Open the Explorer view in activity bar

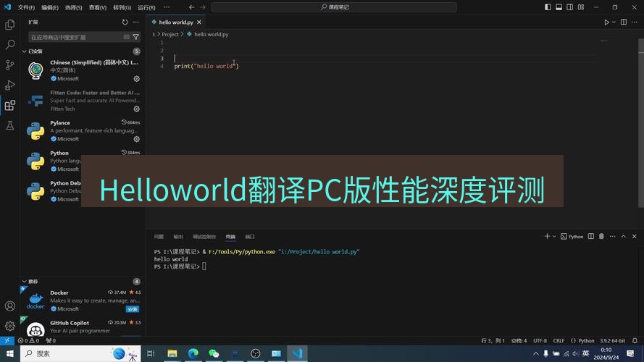10,25
